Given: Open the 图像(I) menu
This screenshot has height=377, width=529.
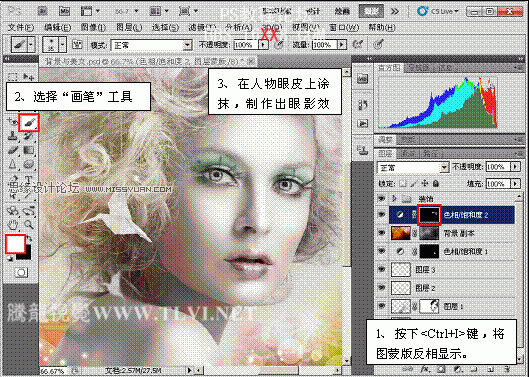Looking at the screenshot, I should (x=93, y=27).
